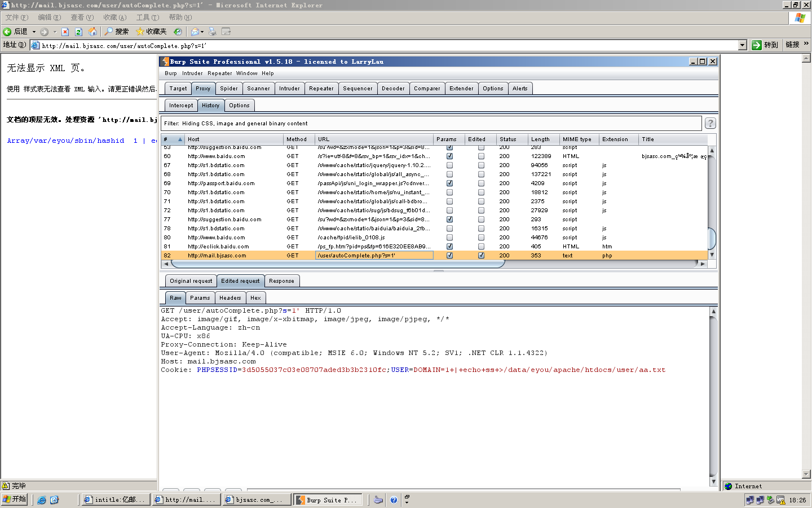Click the IE Edit page icon
The width and height of the screenshot is (812, 508).
pos(226,32)
